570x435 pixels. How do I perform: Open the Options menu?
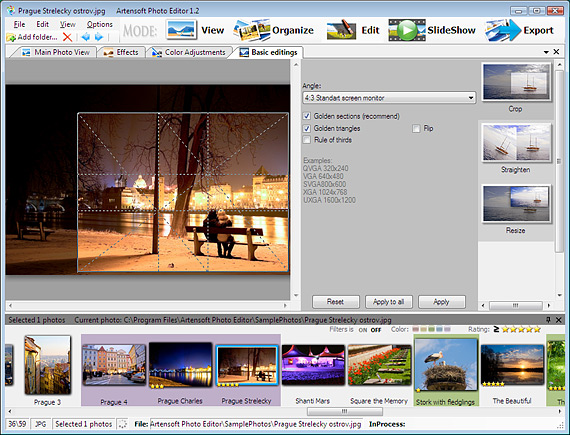(x=100, y=24)
